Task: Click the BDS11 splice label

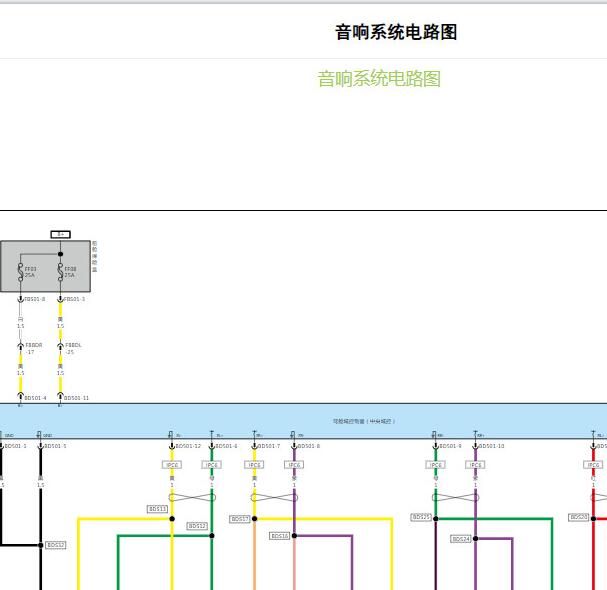Action: [x=157, y=509]
